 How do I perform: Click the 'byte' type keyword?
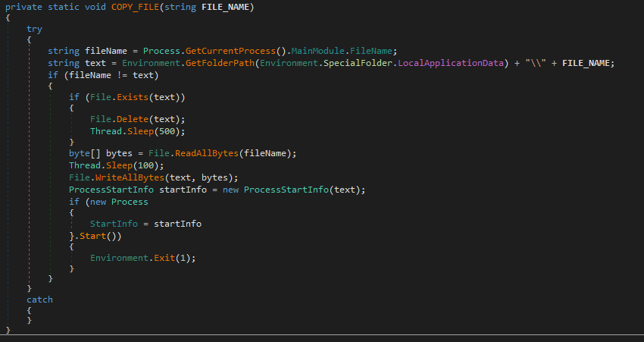[80, 153]
